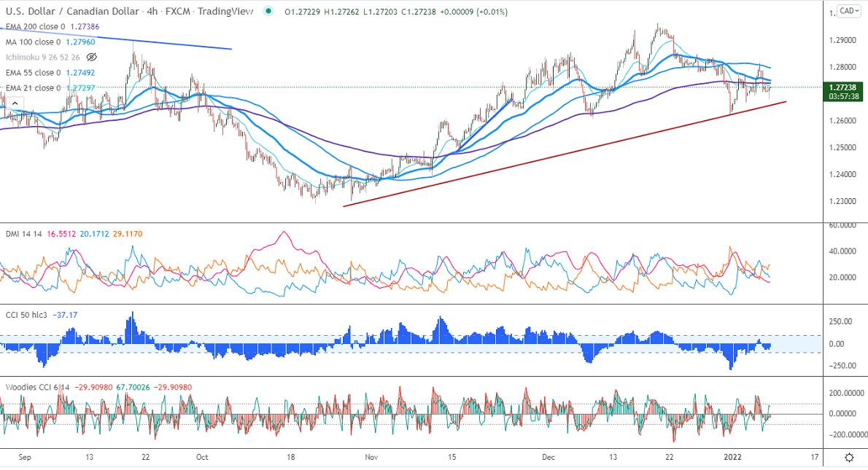Click the close price value C1.27238
This screenshot has height=470, width=868.
point(419,12)
